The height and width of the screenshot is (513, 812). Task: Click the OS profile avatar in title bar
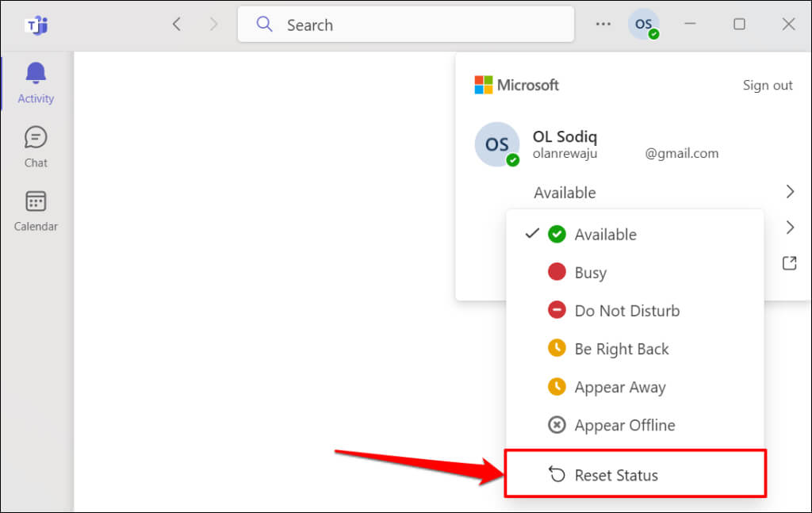tap(644, 25)
